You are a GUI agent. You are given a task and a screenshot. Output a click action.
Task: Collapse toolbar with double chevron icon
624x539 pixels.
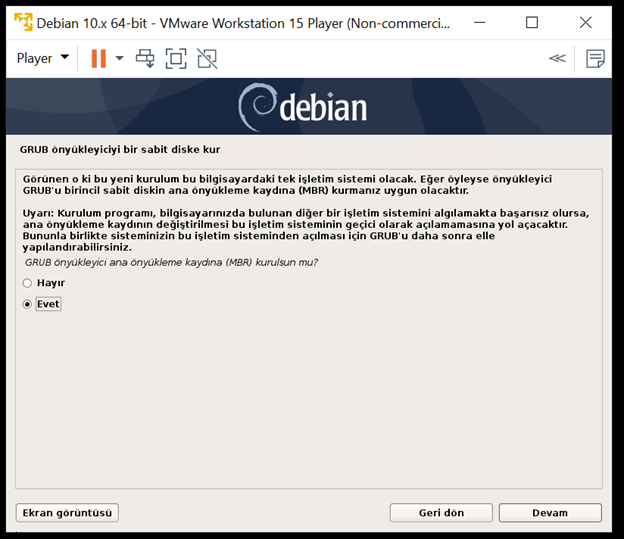pos(557,59)
